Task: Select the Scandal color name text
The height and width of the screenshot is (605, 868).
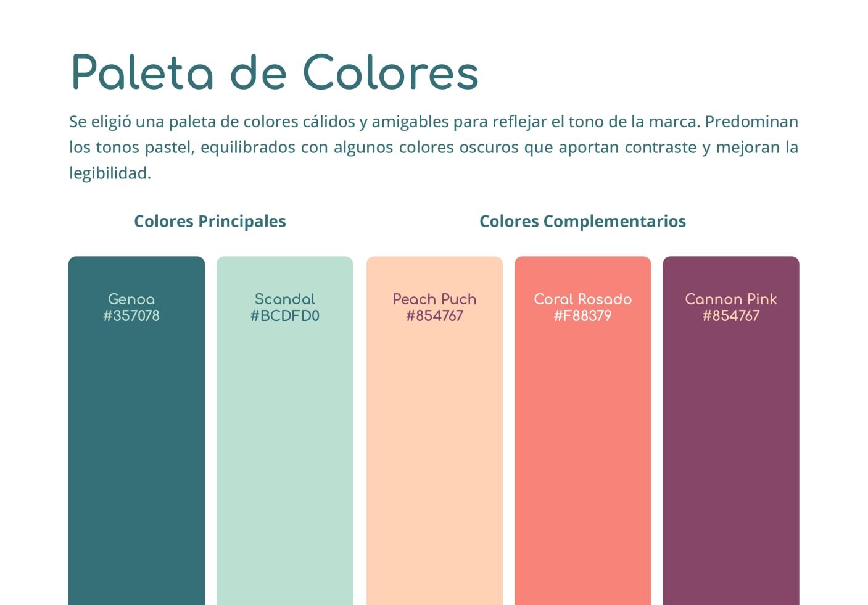Action: (285, 299)
